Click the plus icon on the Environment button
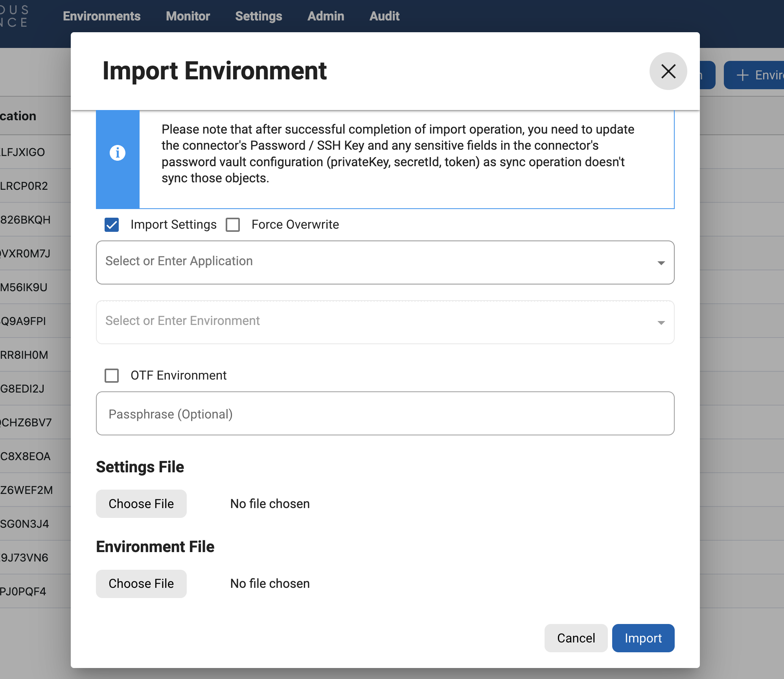This screenshot has width=784, height=679. pos(742,75)
